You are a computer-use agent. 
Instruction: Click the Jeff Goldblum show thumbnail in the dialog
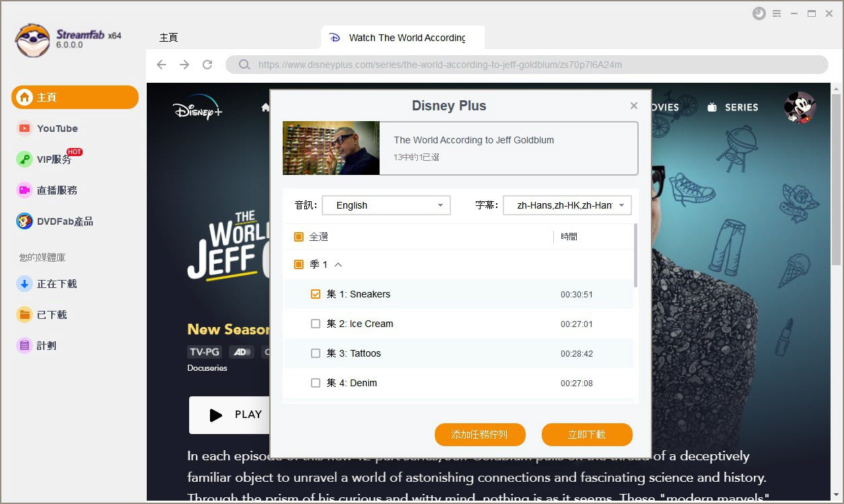(x=331, y=148)
